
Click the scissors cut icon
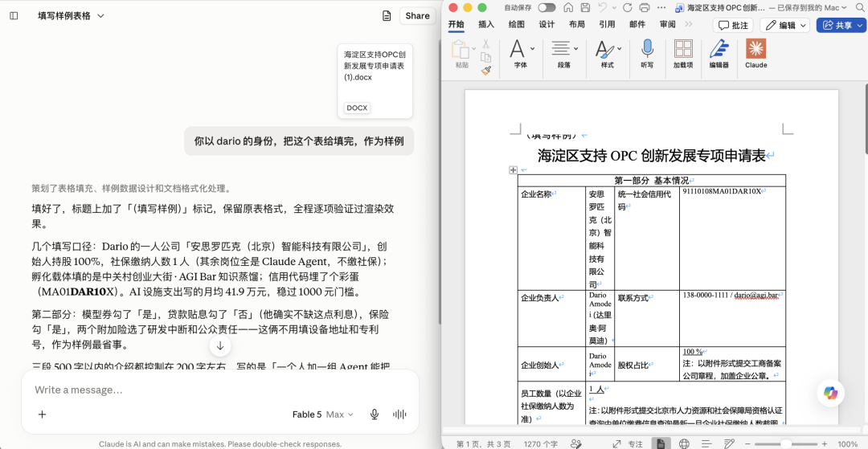click(x=485, y=43)
